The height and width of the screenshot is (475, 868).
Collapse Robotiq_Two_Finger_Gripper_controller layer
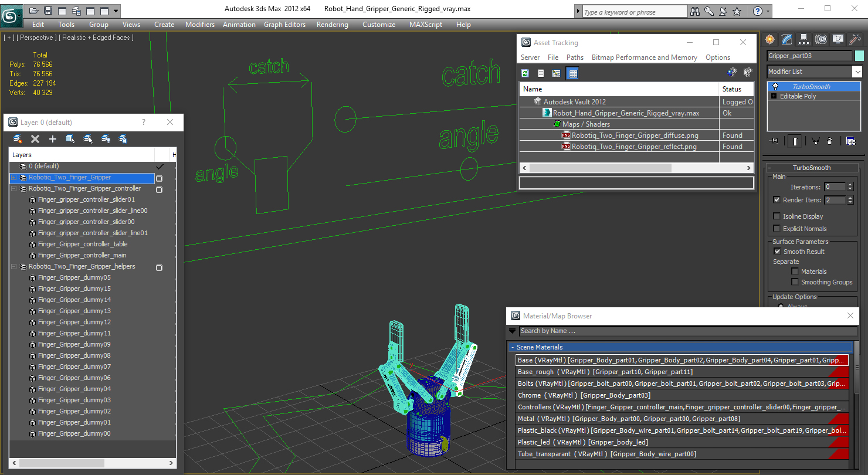pos(14,189)
